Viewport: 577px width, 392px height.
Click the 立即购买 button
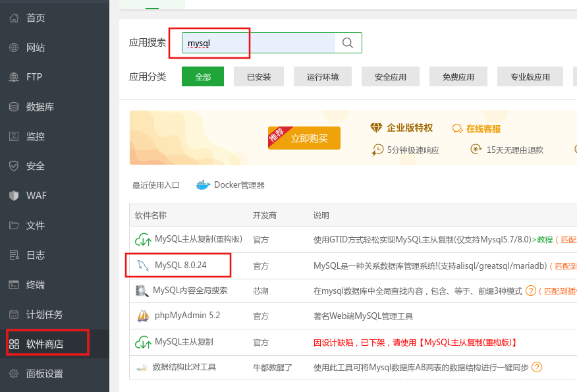click(304, 138)
